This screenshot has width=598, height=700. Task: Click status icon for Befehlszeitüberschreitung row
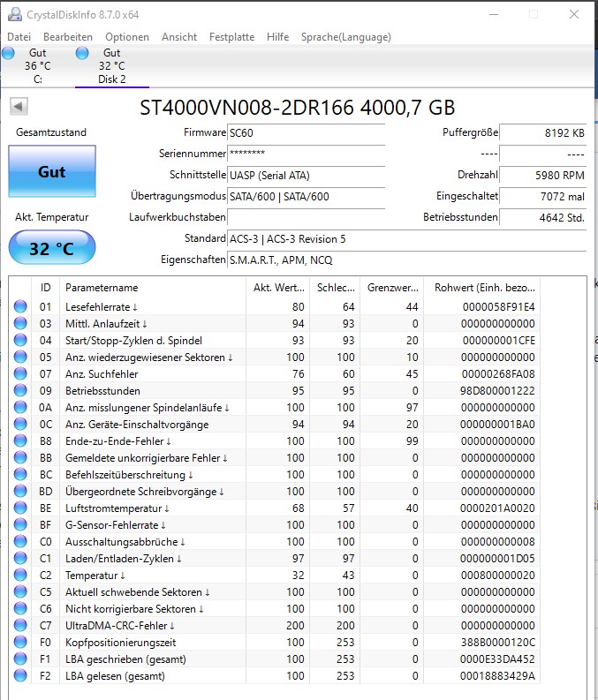pyautogui.click(x=20, y=474)
